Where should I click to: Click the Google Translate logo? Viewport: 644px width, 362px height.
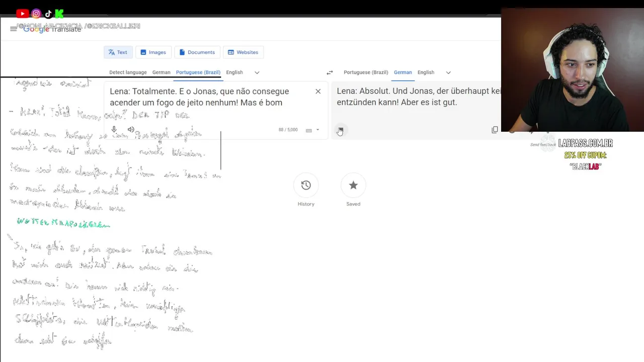tap(52, 29)
